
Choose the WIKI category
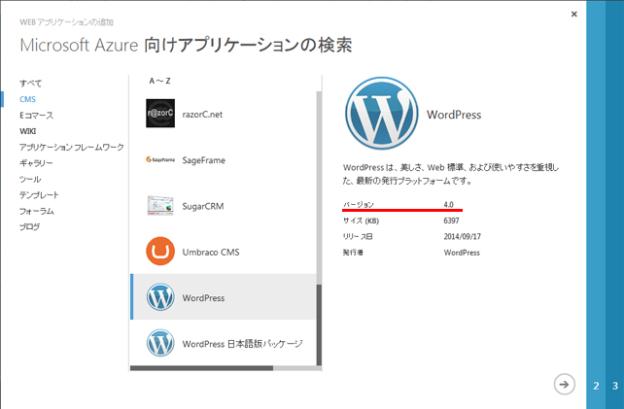[27, 131]
